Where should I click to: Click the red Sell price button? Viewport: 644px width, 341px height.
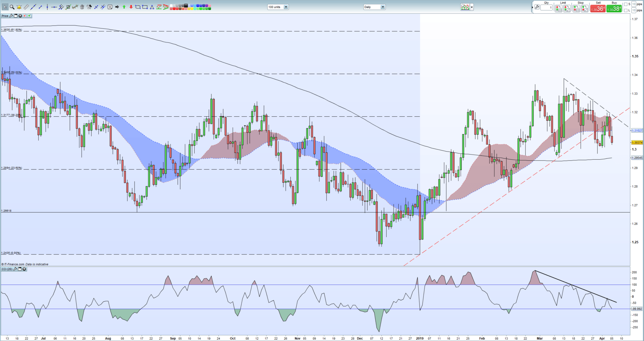(598, 9)
